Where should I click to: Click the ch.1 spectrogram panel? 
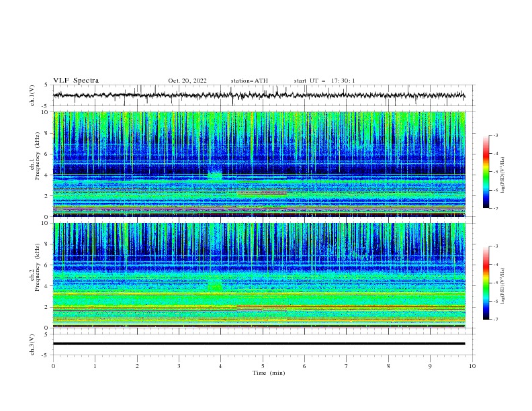click(259, 164)
